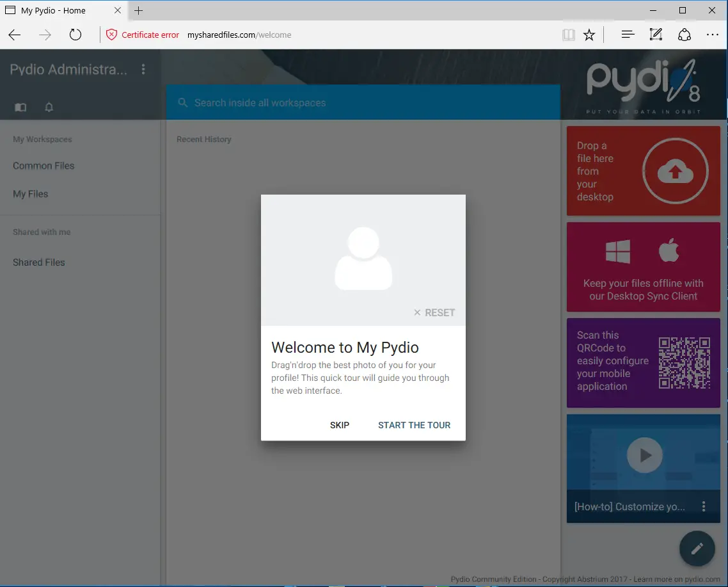
Task: Open the Edge more actions ellipsis
Action: coord(712,35)
